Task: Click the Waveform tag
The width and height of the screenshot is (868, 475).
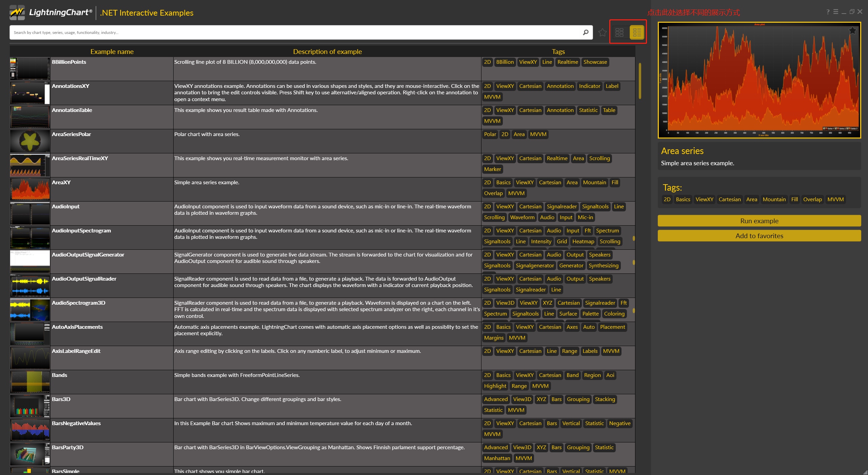Action: [522, 217]
